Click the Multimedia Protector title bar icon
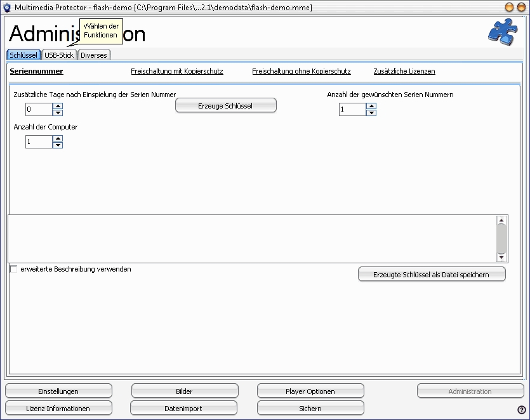530x420 pixels. tap(7, 7)
